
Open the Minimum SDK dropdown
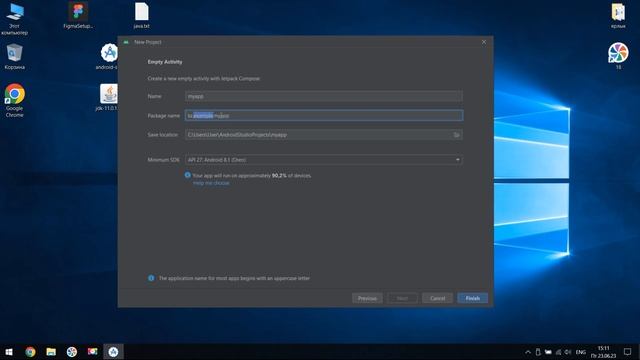324,160
